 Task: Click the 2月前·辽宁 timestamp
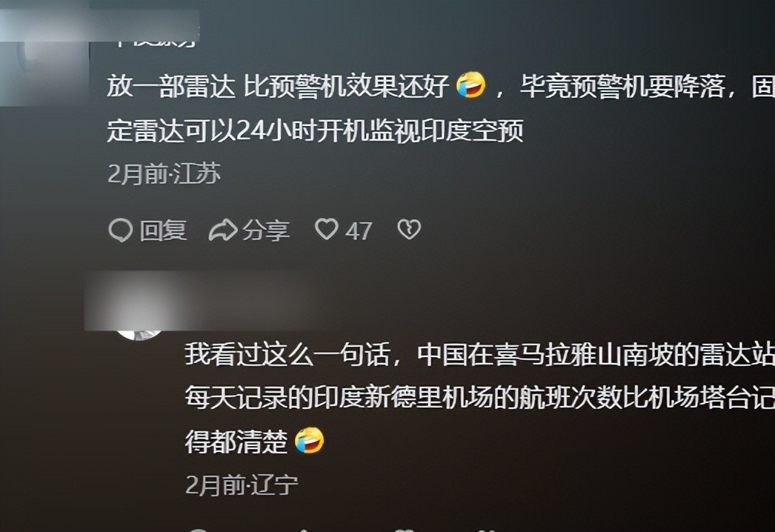[x=242, y=485]
